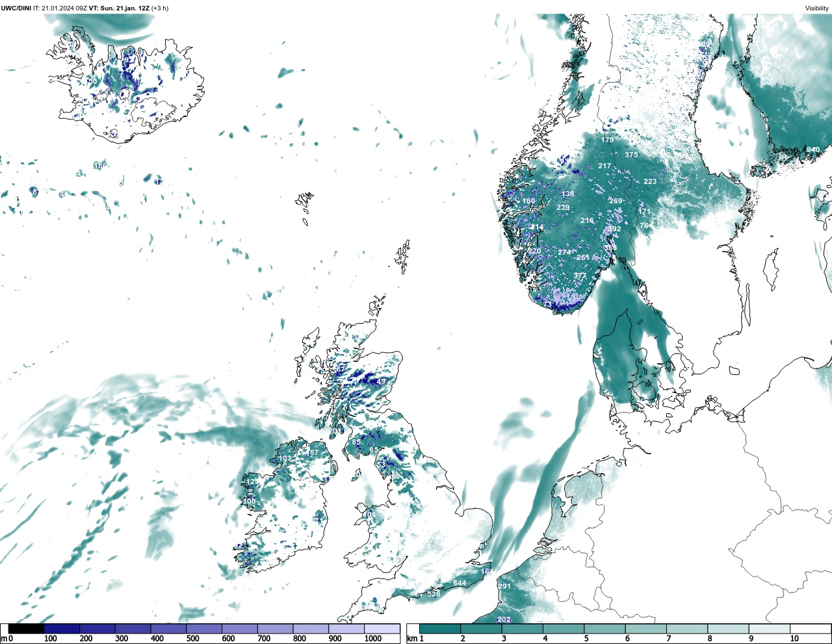Click the '644' visibility value in southern England

460,583
